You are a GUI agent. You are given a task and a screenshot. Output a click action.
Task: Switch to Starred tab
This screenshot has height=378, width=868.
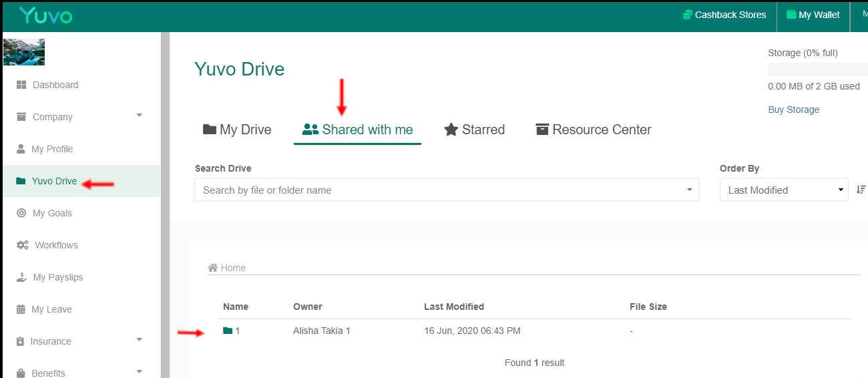pos(475,130)
